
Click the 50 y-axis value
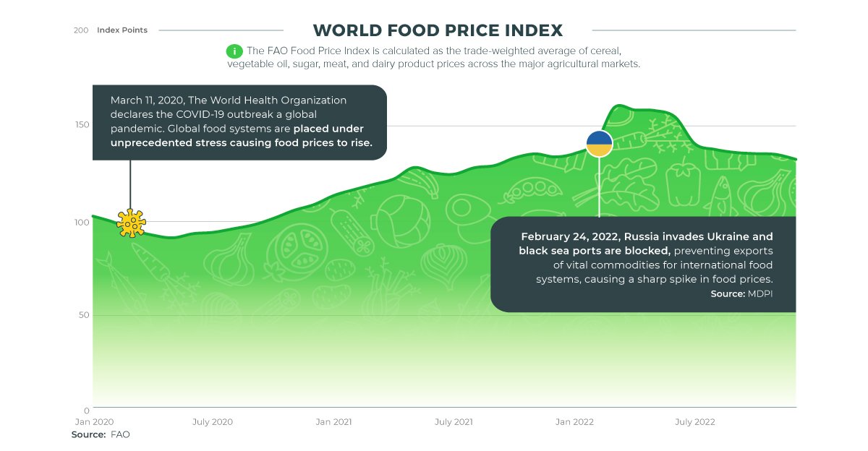coord(83,315)
